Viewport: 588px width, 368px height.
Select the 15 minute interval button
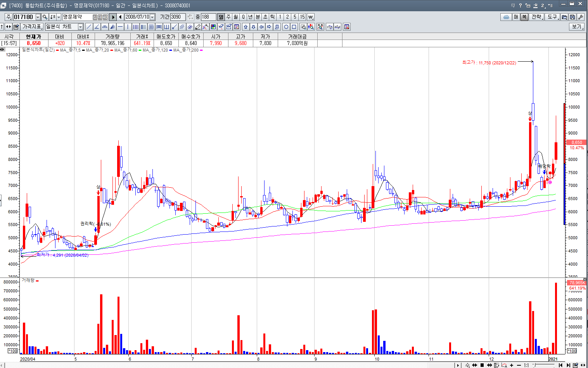(x=302, y=17)
